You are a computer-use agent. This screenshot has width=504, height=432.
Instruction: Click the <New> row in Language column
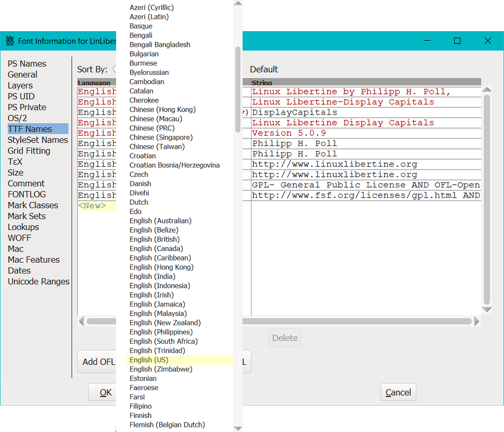(96, 206)
